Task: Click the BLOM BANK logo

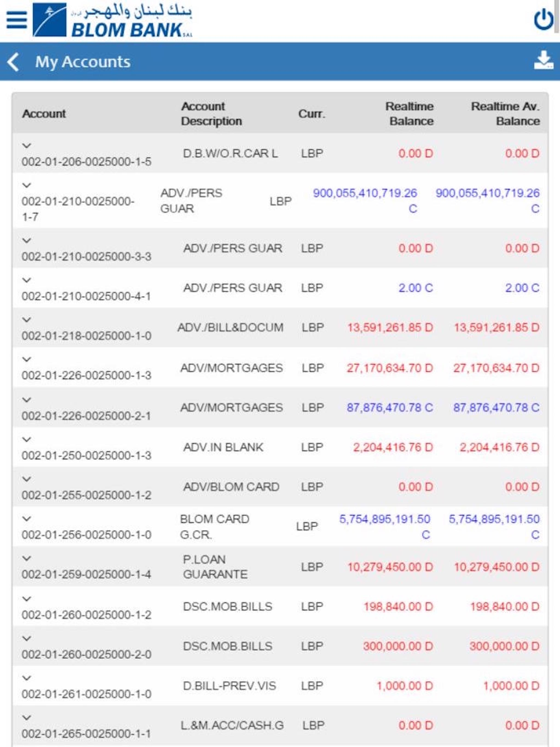Action: click(x=112, y=20)
